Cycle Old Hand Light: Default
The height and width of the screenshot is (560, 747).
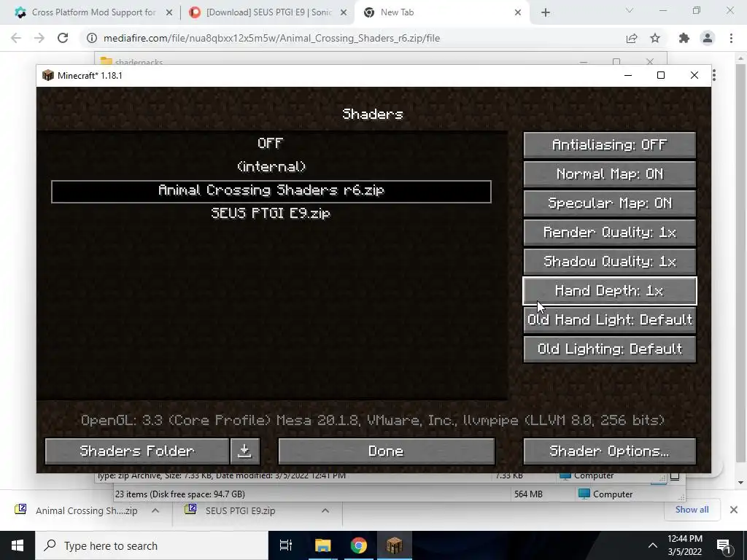609,319
